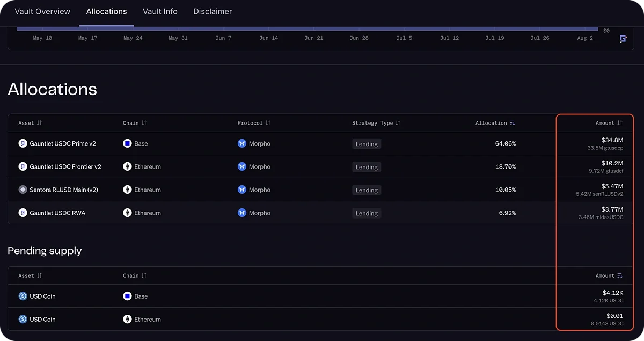This screenshot has width=644, height=341.
Task: Click Base chain icon in Pending supply
Action: (x=127, y=296)
